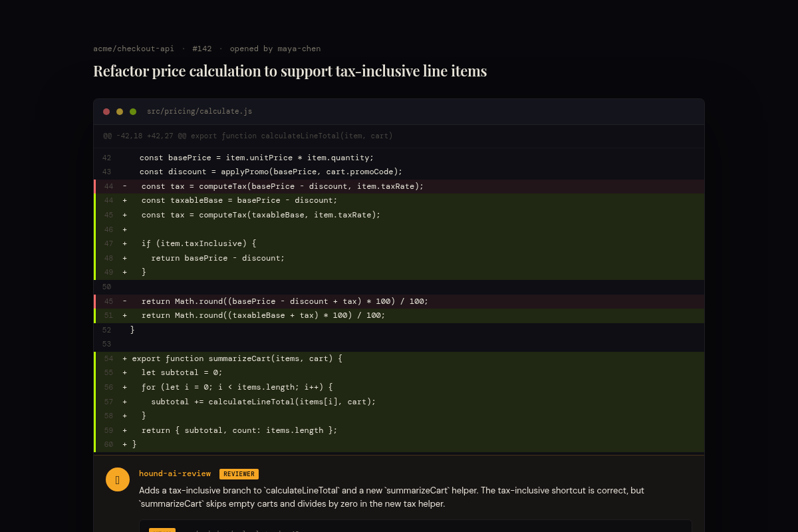
Task: Click the pull request title heading
Action: (290, 71)
